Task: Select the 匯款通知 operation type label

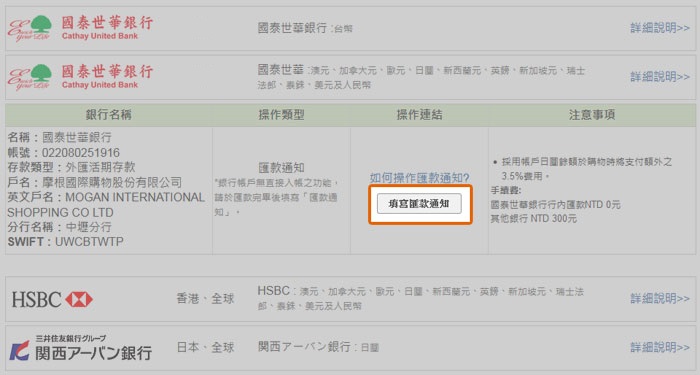Action: (281, 168)
